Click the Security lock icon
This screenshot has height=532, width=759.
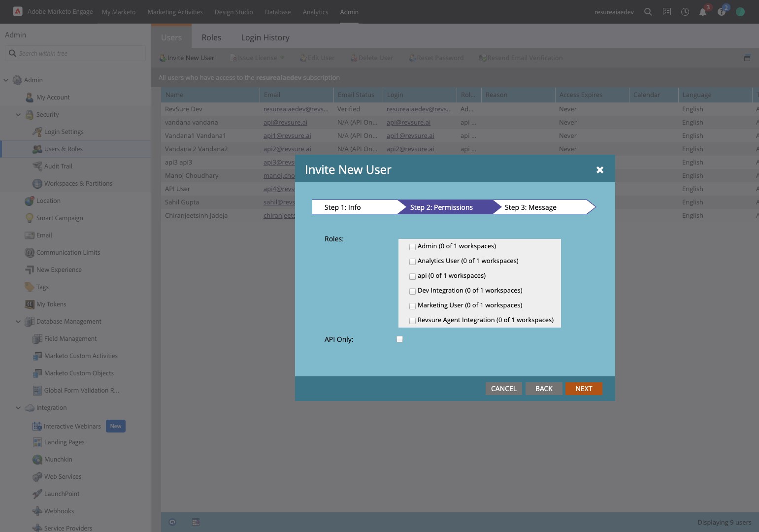(x=30, y=115)
